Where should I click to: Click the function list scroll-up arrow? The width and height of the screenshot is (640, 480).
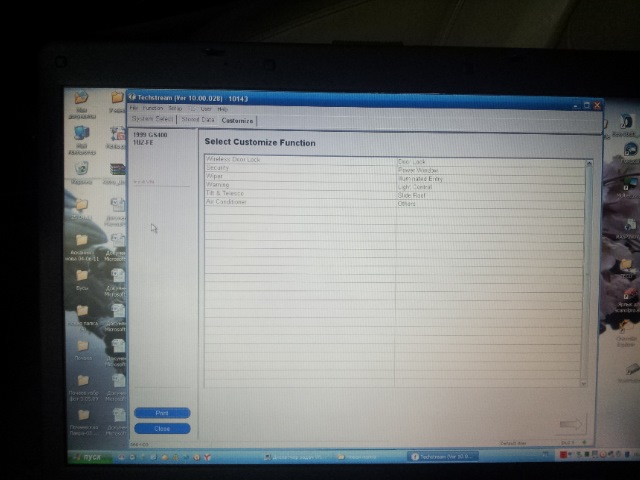pos(589,163)
